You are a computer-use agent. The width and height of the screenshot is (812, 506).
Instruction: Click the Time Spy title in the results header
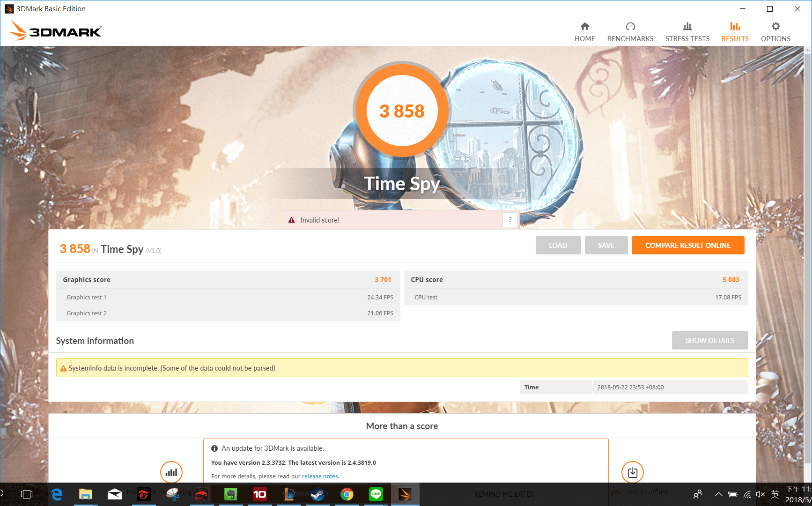(x=122, y=249)
